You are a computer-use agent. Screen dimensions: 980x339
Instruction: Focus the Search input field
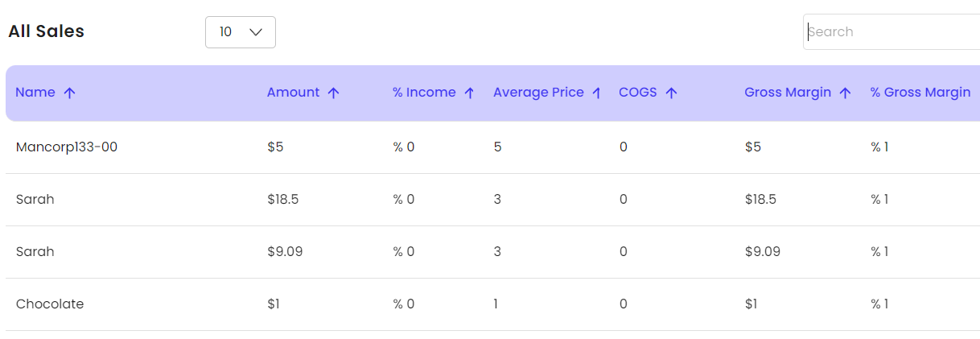[x=891, y=32]
